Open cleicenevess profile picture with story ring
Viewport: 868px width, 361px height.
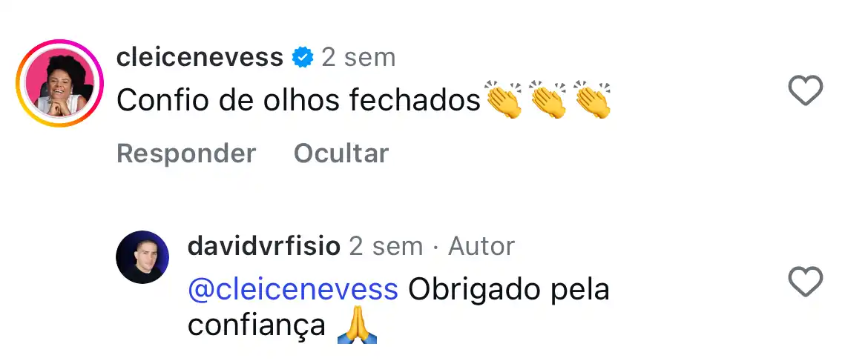(x=61, y=83)
